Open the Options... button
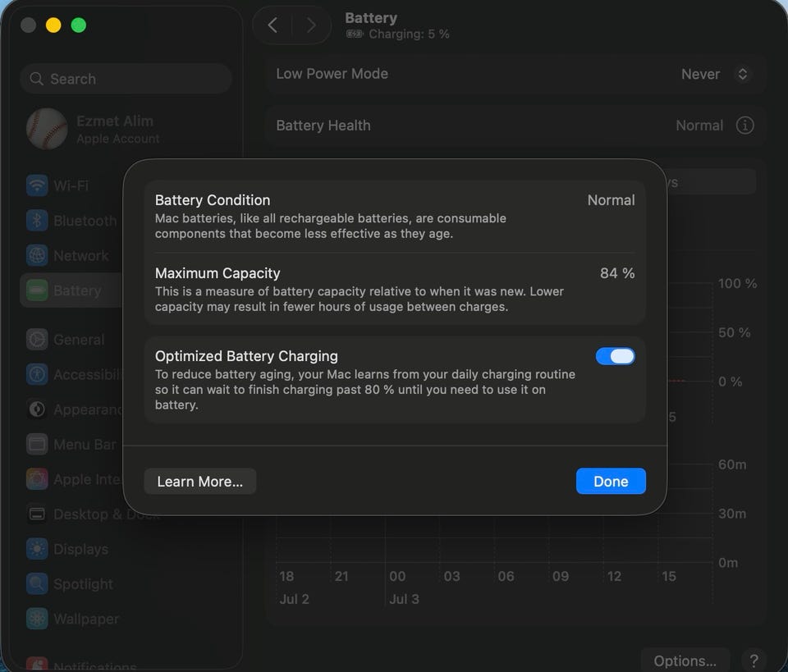The width and height of the screenshot is (788, 672). (x=685, y=661)
